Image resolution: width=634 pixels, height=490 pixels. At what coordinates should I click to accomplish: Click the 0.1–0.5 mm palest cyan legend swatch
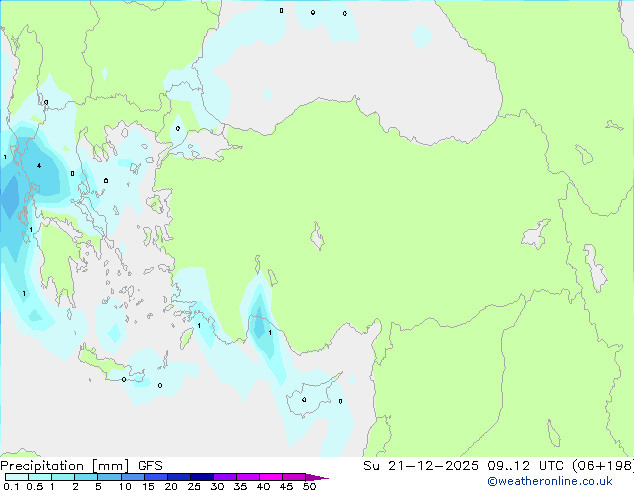coord(17,477)
